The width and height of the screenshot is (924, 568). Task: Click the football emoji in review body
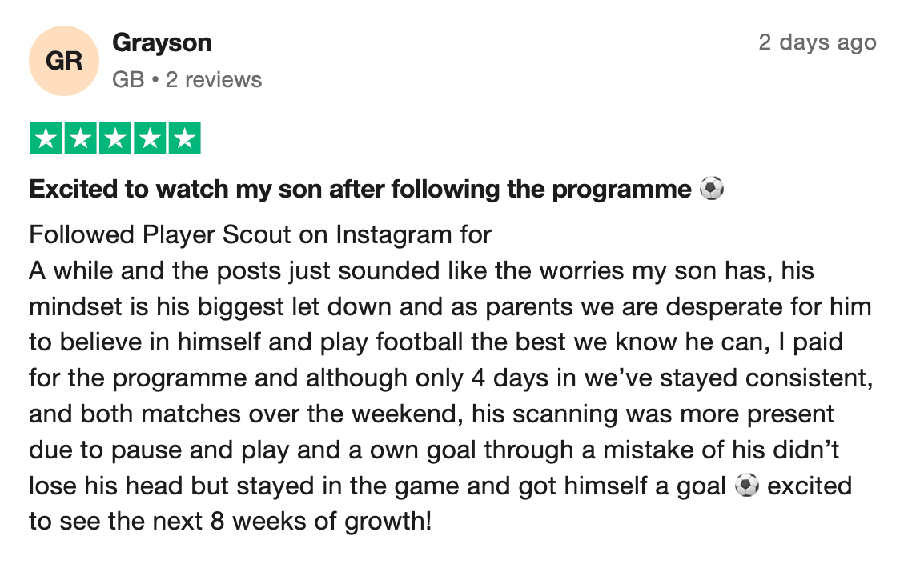746,486
